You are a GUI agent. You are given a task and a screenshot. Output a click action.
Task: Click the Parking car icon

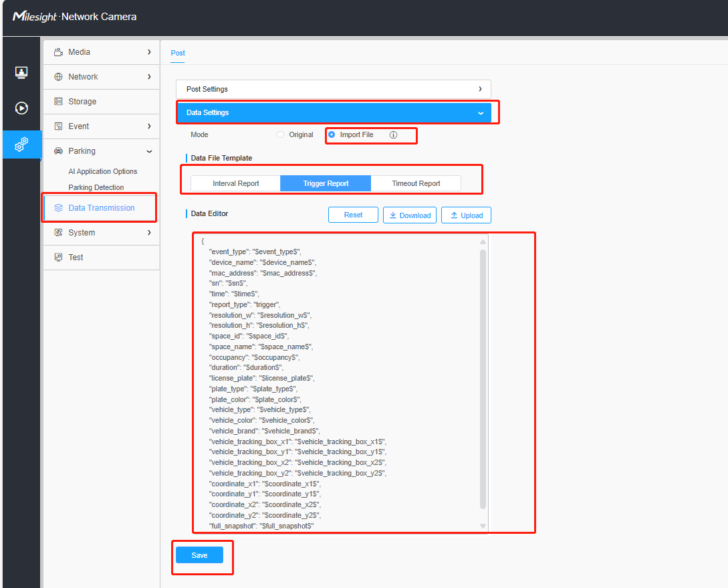[58, 151]
